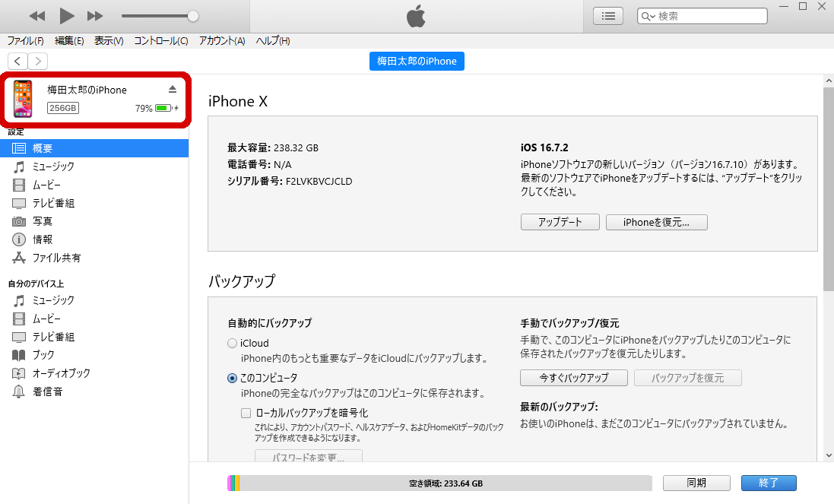This screenshot has width=834, height=504.
Task: Click the fast forward next button
Action: [x=95, y=16]
